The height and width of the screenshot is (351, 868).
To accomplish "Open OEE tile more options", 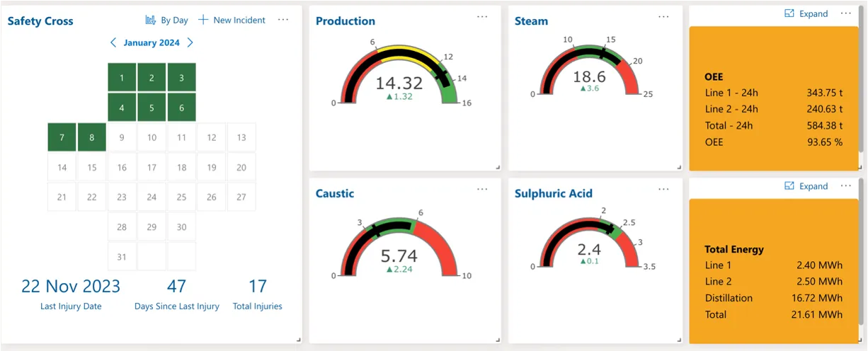I will pos(845,13).
